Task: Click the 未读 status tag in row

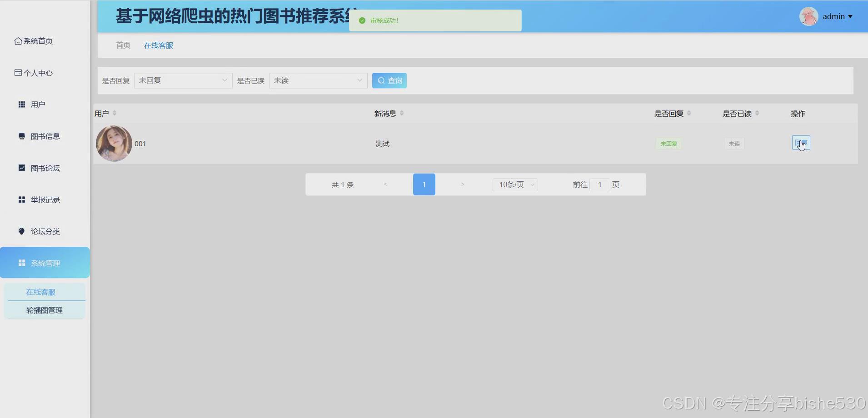Action: pos(734,144)
